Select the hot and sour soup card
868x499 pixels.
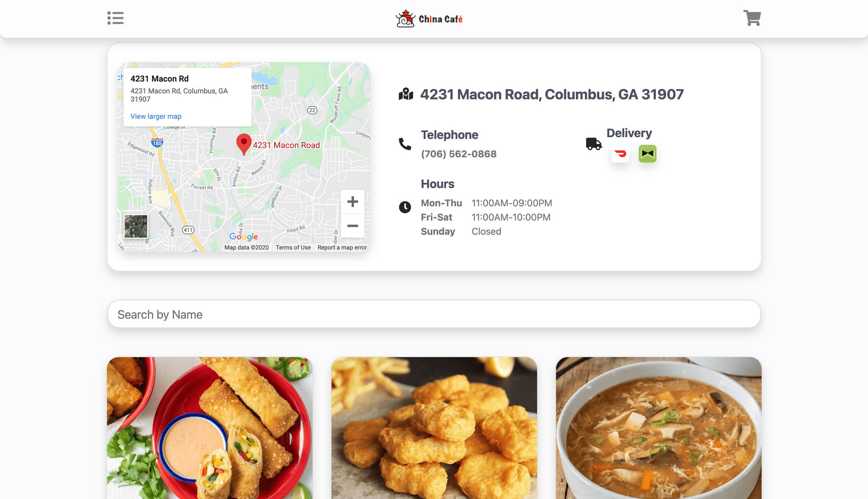[x=659, y=428]
